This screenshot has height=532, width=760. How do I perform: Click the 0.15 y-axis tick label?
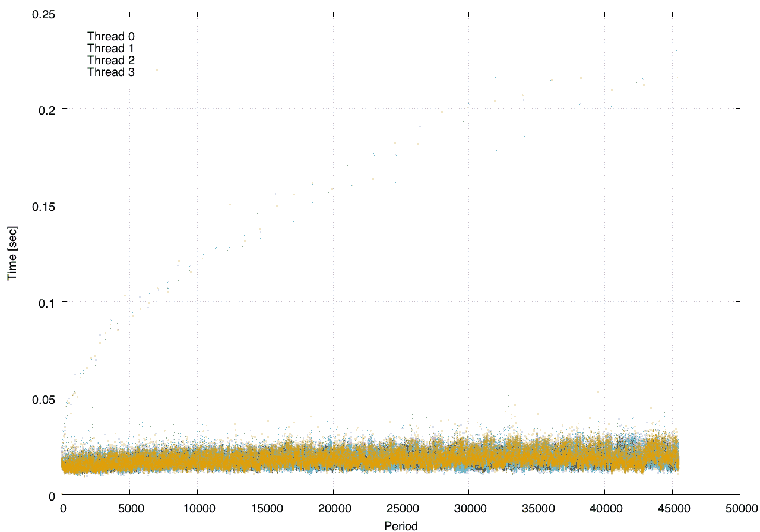coord(43,205)
